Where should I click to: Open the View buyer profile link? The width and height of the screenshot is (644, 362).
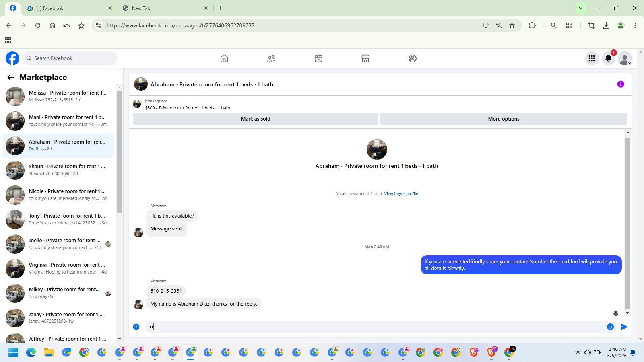click(401, 194)
